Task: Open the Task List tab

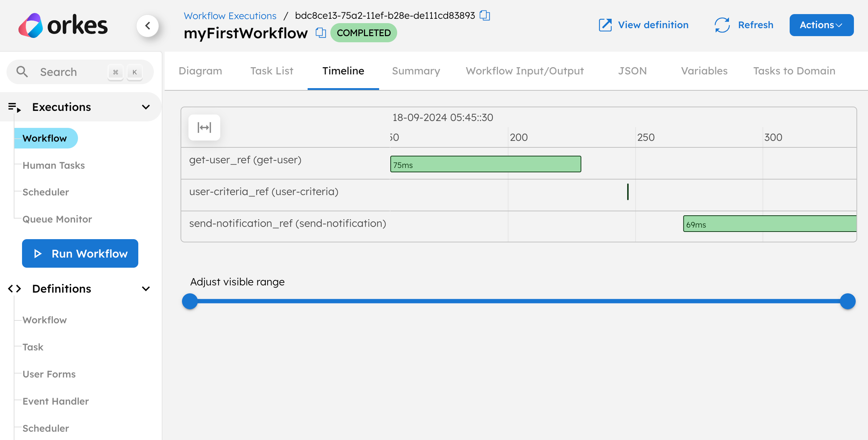Action: click(272, 71)
